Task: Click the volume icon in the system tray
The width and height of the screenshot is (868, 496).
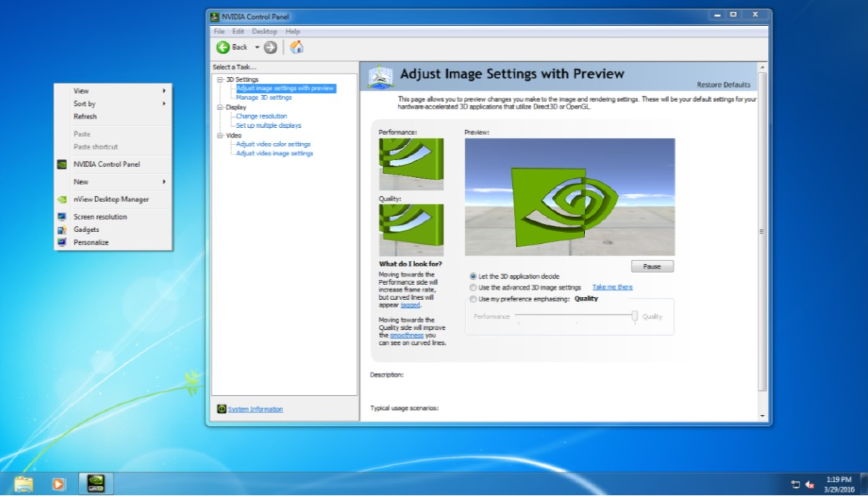Action: point(810,486)
